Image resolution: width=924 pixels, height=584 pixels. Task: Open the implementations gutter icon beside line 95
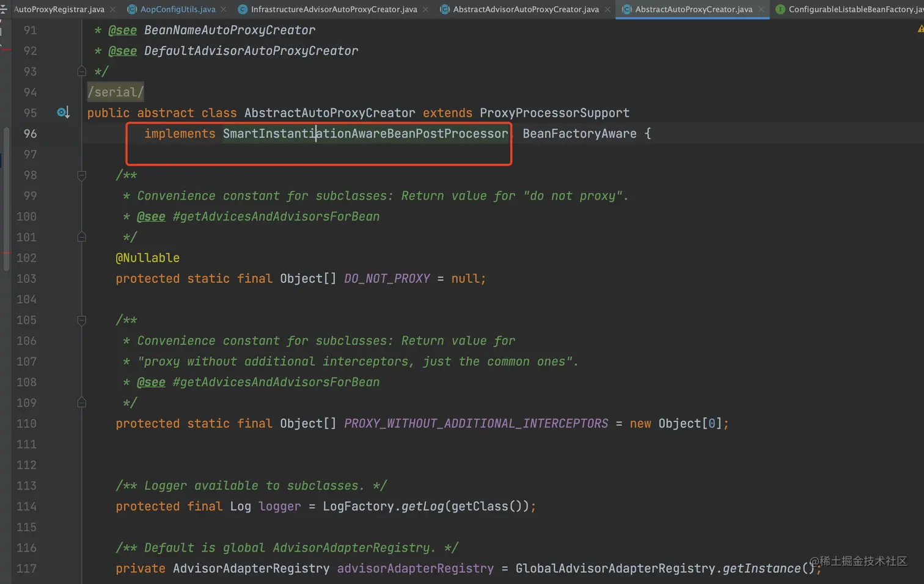click(x=63, y=112)
